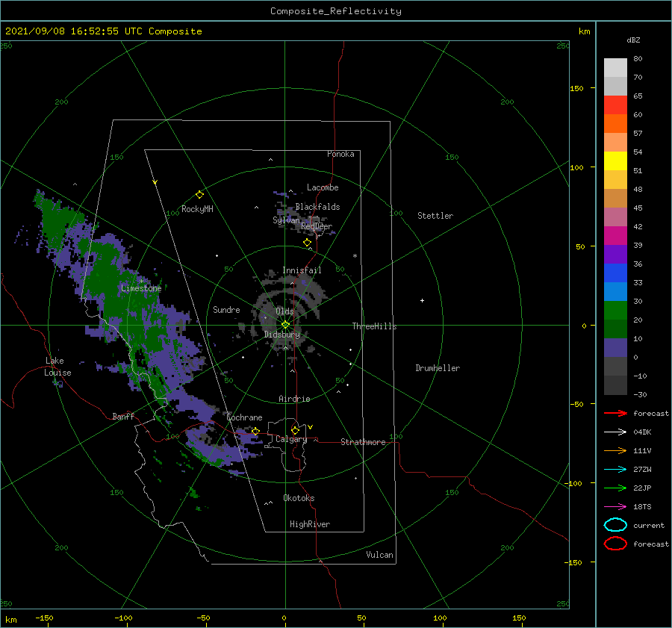Click the Composite_Reflectivity title text
The width and height of the screenshot is (672, 628).
pos(335,11)
